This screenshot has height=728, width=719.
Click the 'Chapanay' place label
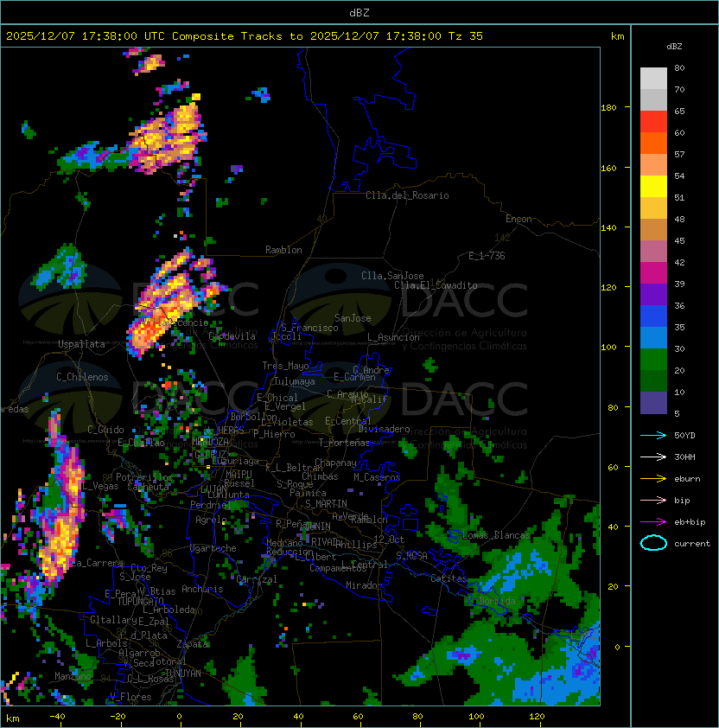coord(335,463)
